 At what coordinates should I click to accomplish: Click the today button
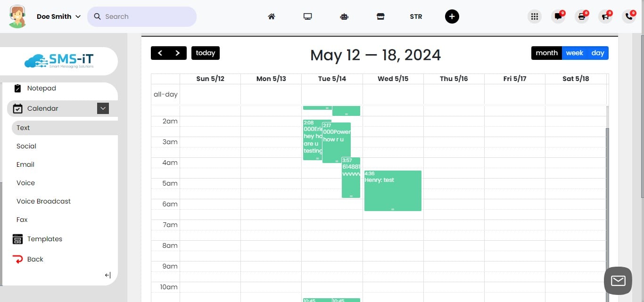tap(206, 53)
